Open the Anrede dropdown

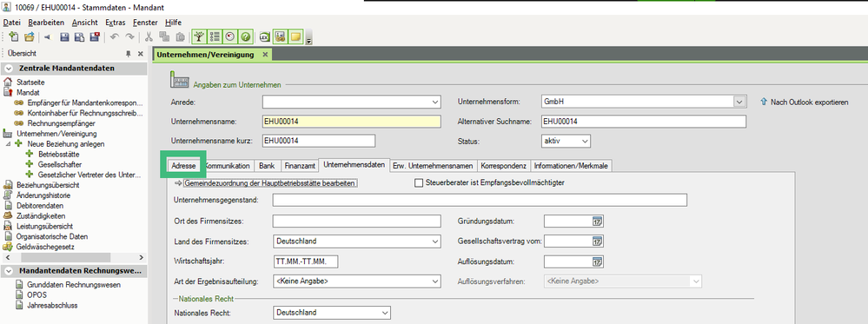[x=434, y=102]
